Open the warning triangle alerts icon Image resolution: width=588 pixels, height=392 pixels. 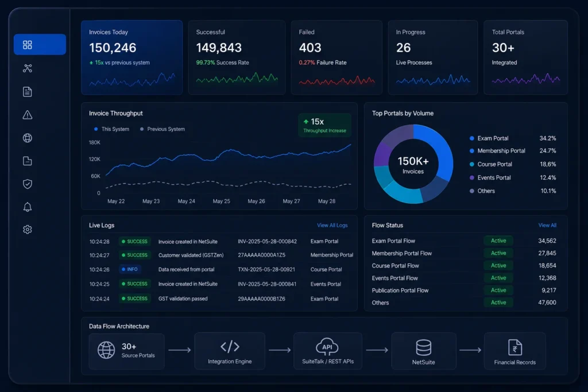[x=28, y=115]
